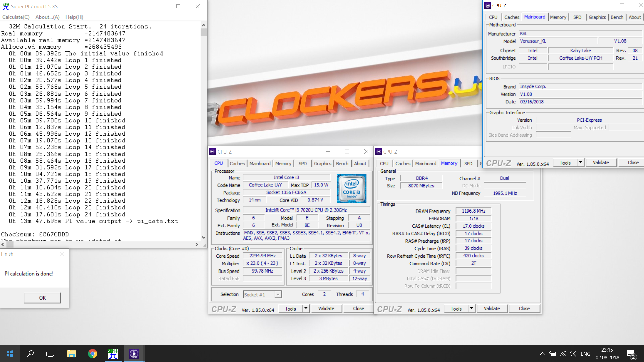Click Validate in Memory window
Screen dimensions: 644x362
[x=492, y=309]
